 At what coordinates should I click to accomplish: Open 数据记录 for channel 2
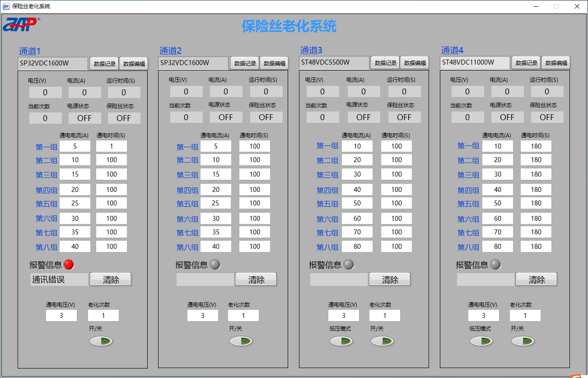[x=245, y=63]
